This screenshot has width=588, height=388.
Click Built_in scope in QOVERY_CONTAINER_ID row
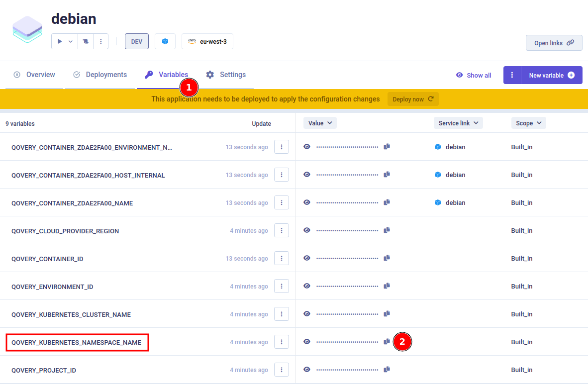522,258
